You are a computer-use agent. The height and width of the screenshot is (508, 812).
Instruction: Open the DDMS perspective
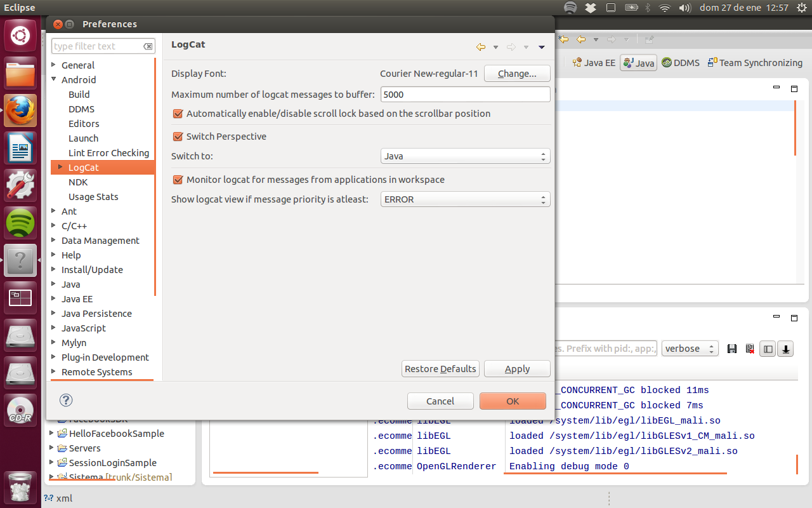coord(680,63)
